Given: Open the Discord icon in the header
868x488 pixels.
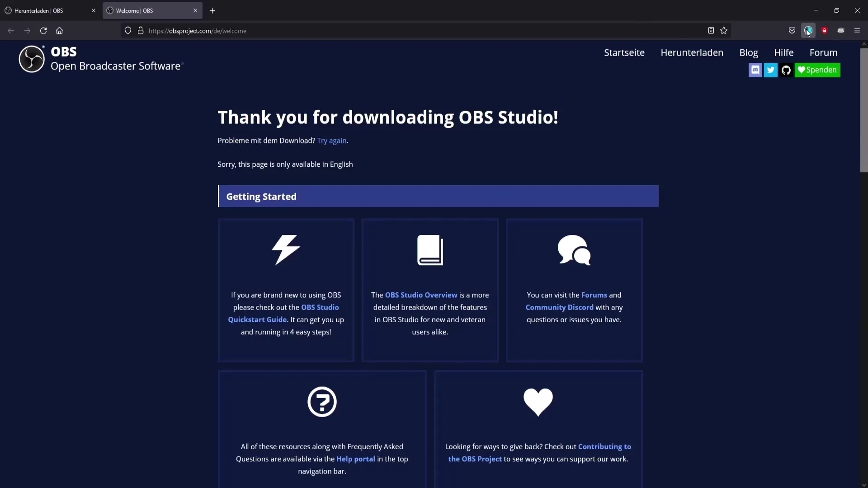Looking at the screenshot, I should (755, 70).
